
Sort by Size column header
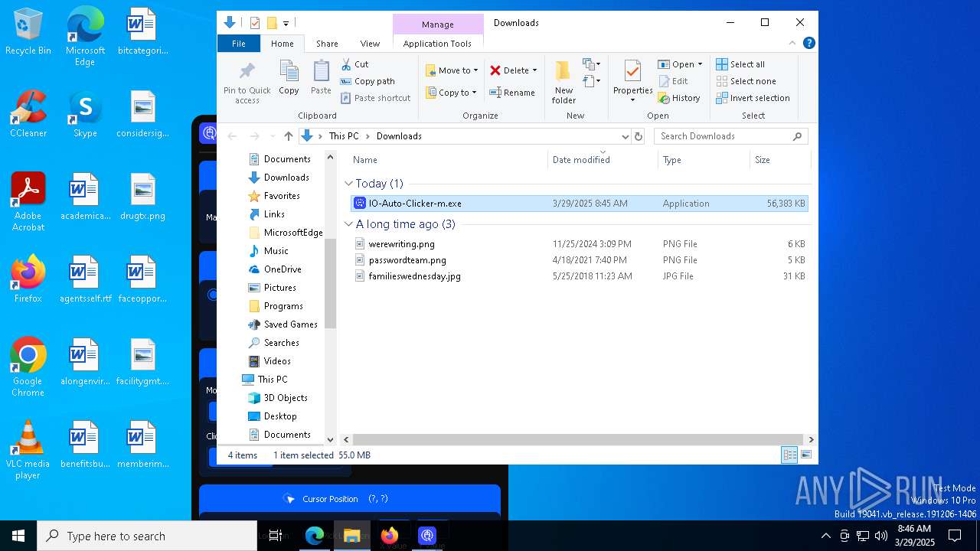tap(779, 160)
